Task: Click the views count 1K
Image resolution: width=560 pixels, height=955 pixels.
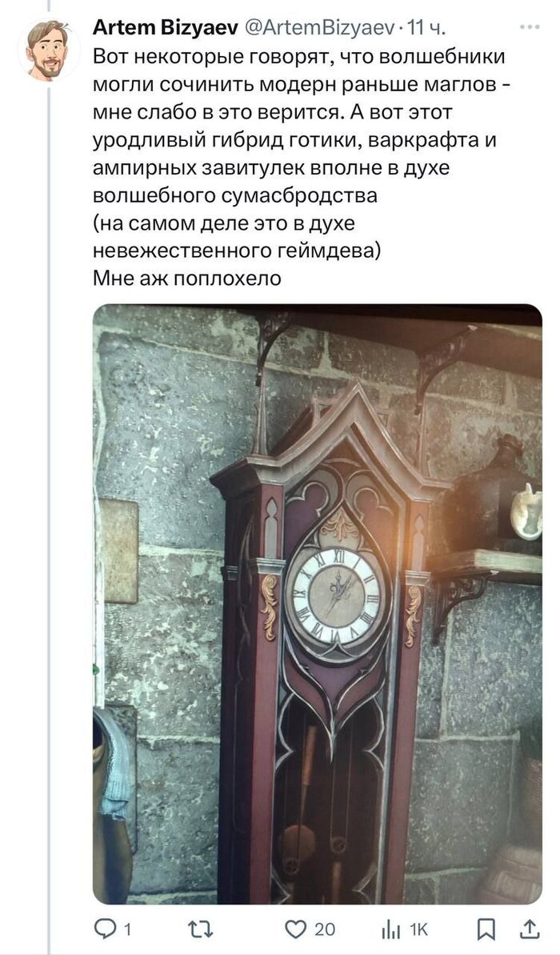Action: click(418, 929)
